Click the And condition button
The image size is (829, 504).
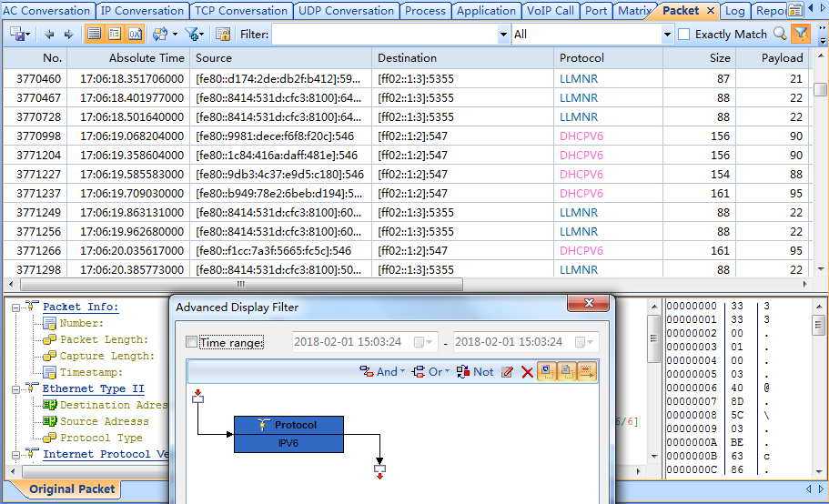(x=381, y=372)
